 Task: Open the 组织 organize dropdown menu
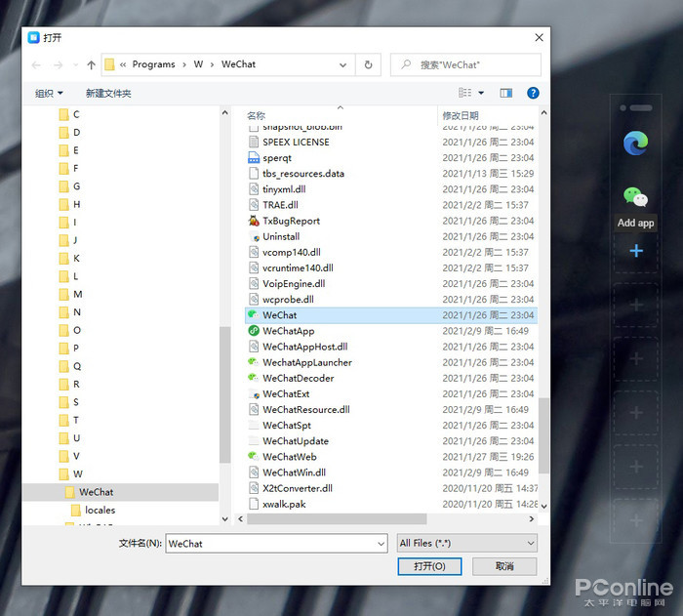tap(49, 93)
